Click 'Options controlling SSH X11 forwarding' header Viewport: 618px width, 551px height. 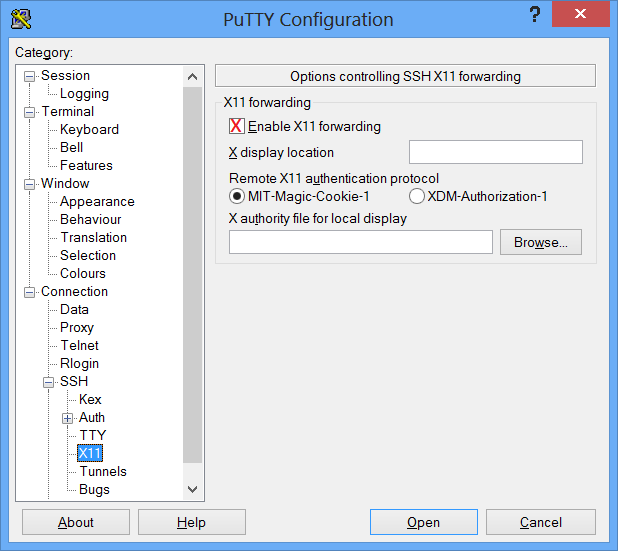point(405,76)
